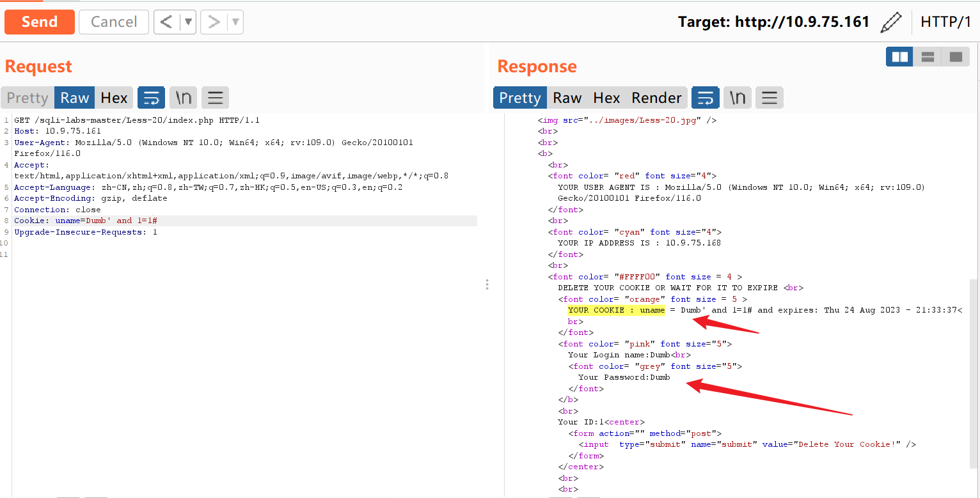The height and width of the screenshot is (498, 980).
Task: Click the panel divider handle dots
Action: coord(487,284)
